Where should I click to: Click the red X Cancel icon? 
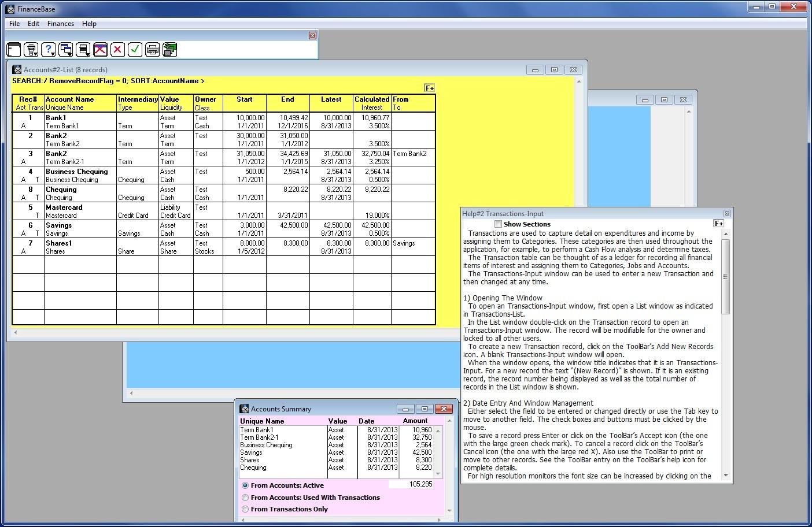click(117, 50)
